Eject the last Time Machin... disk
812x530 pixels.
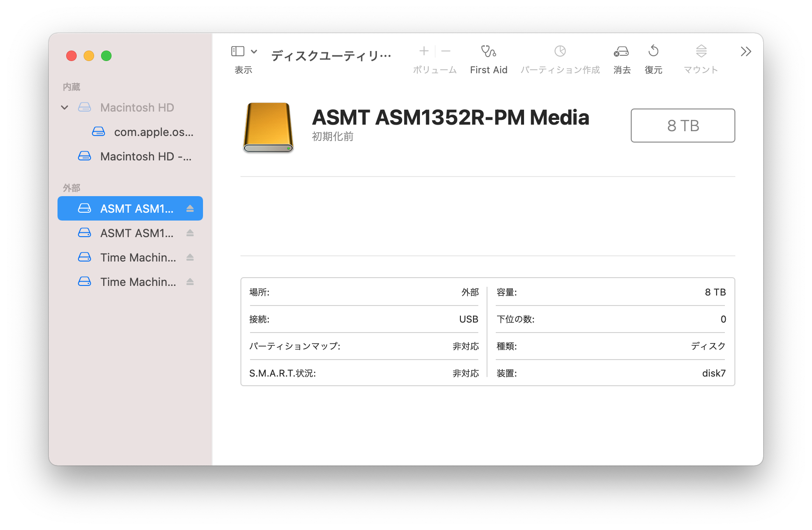pos(190,282)
